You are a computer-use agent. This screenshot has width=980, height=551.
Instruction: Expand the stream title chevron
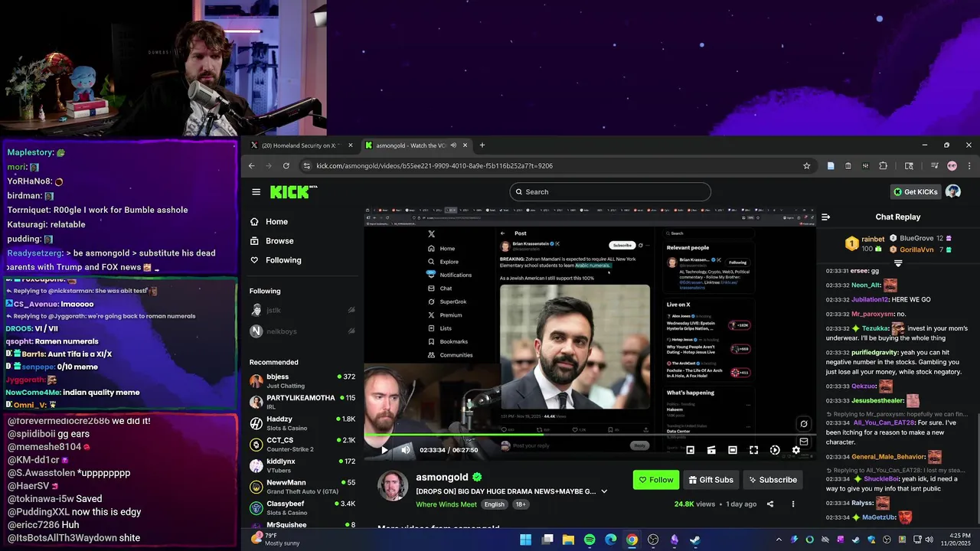pos(604,491)
